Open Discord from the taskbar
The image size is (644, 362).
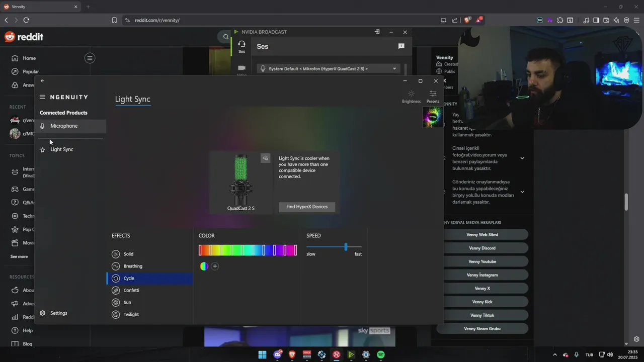coord(277,355)
